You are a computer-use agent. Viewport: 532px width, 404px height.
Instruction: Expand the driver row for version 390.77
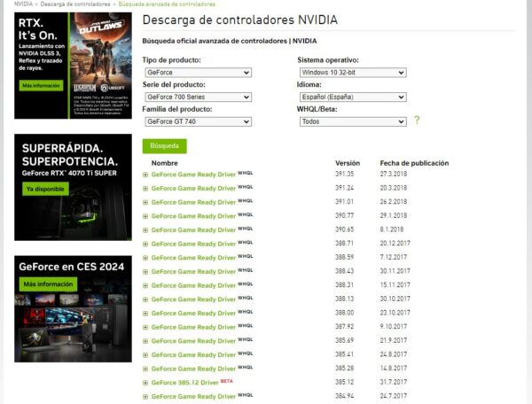pyautogui.click(x=145, y=216)
